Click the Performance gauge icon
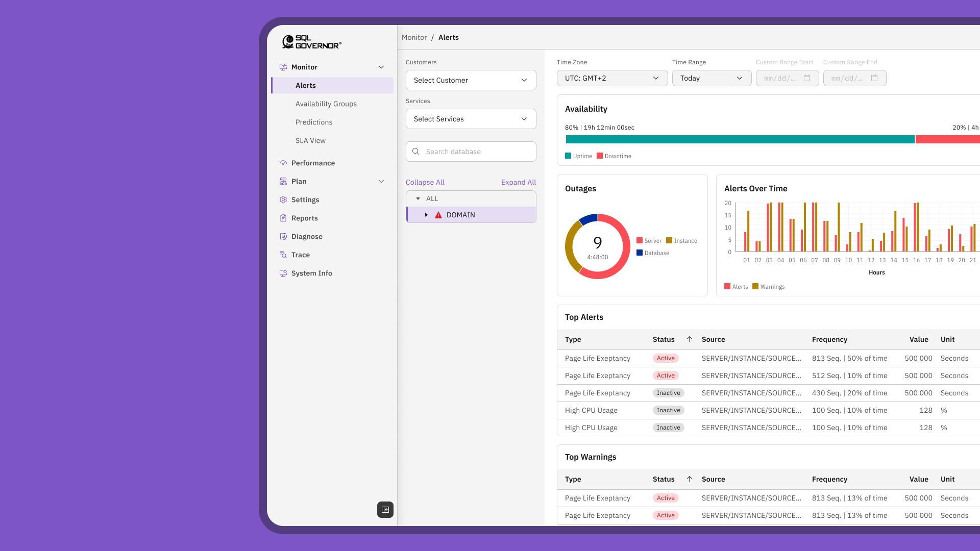This screenshot has height=551, width=980. click(283, 163)
